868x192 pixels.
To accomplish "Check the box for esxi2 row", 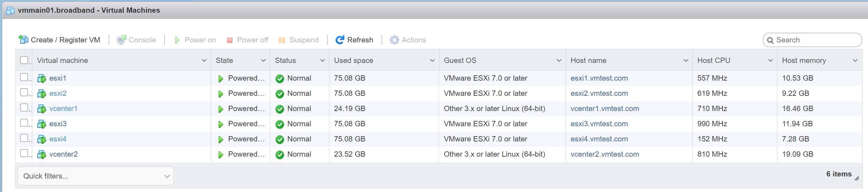I will pyautogui.click(x=24, y=93).
